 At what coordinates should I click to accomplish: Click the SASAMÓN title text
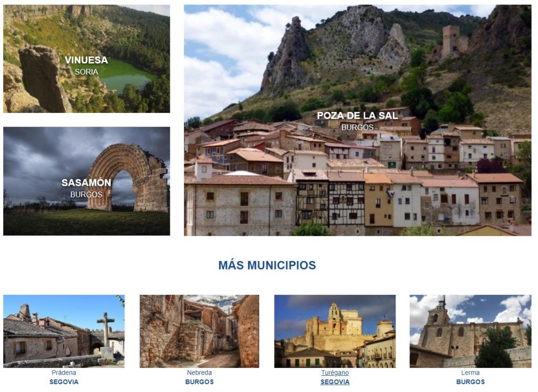tap(87, 183)
